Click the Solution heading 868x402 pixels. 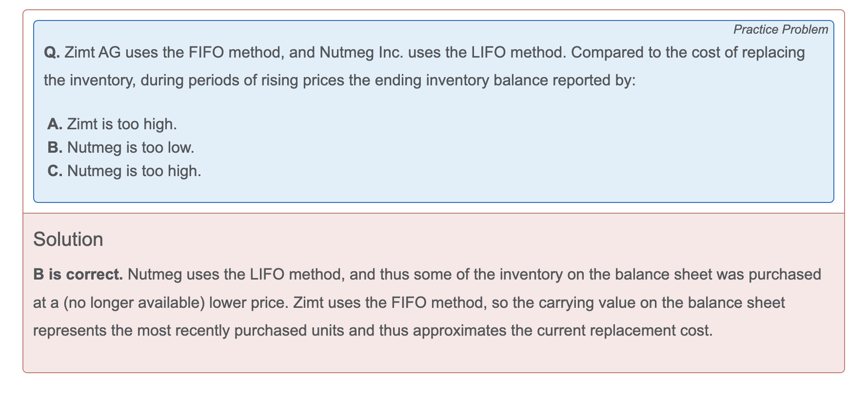pos(68,240)
